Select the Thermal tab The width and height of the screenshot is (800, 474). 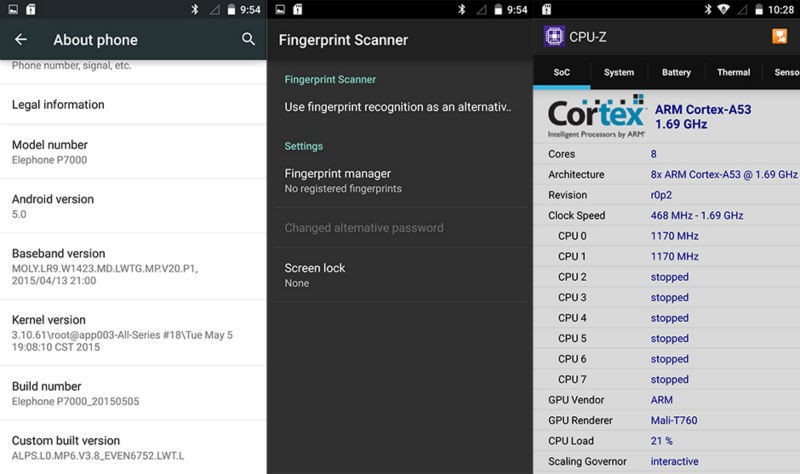pos(733,72)
